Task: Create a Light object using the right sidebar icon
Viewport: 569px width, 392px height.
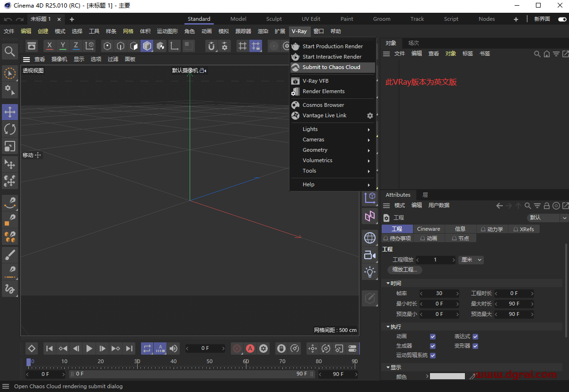Action: pos(370,272)
